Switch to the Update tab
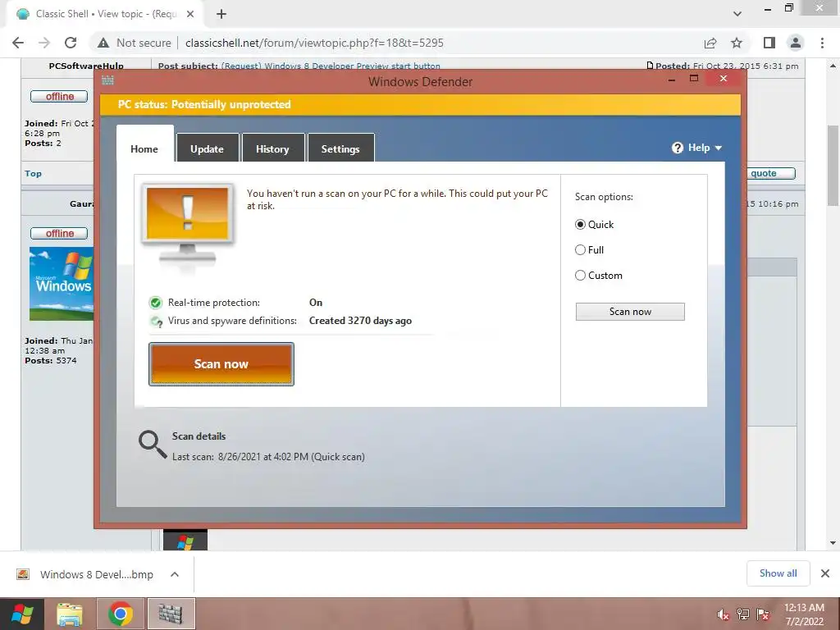 click(x=207, y=149)
